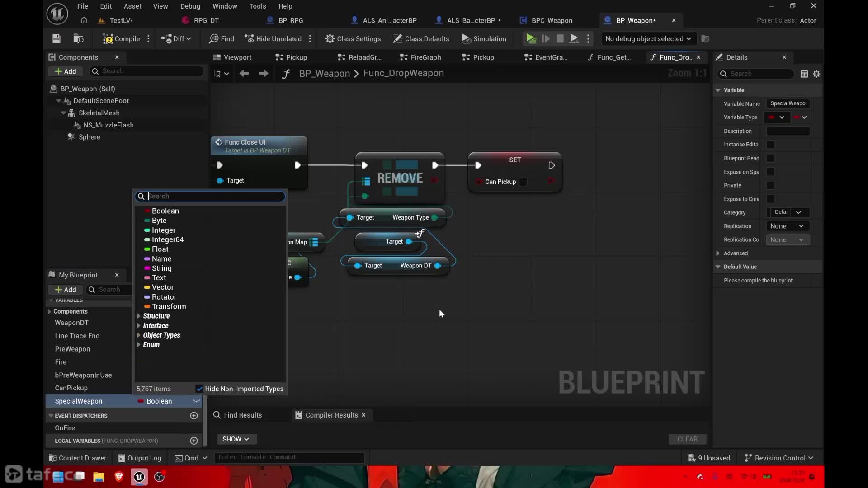Navigate back in graph history
This screenshot has width=868, height=488.
pyautogui.click(x=244, y=74)
